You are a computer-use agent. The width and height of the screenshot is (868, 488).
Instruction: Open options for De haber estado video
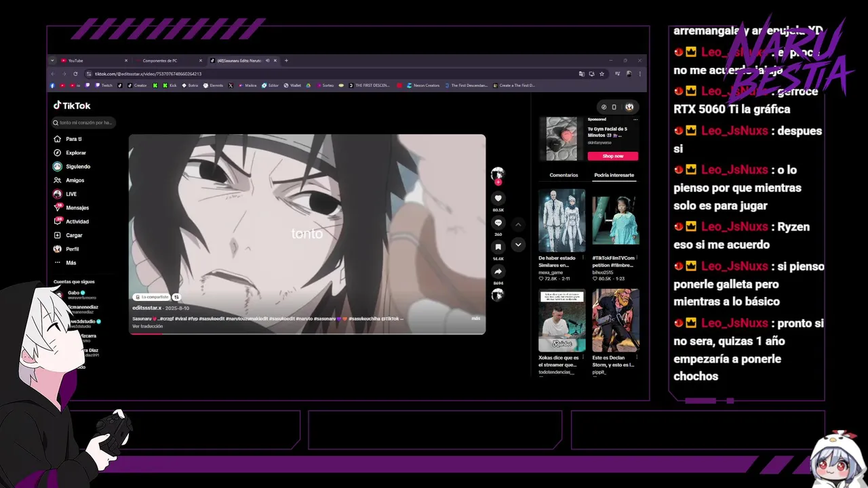click(583, 258)
